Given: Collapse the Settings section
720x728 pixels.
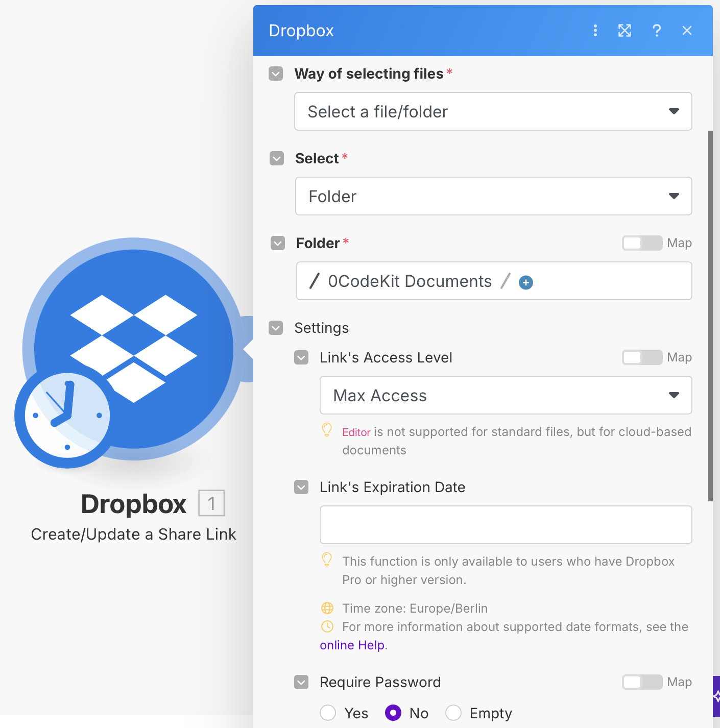Looking at the screenshot, I should (276, 328).
